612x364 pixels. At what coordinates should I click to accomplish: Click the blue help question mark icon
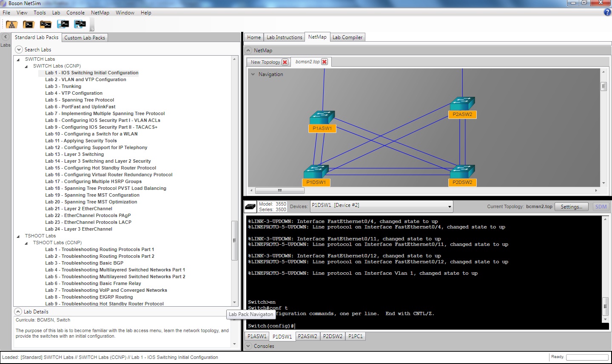607,12
